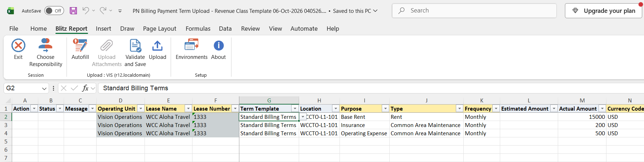Viewport: 644px width, 162px height.
Task: Click the Upload icon
Action: point(157,46)
